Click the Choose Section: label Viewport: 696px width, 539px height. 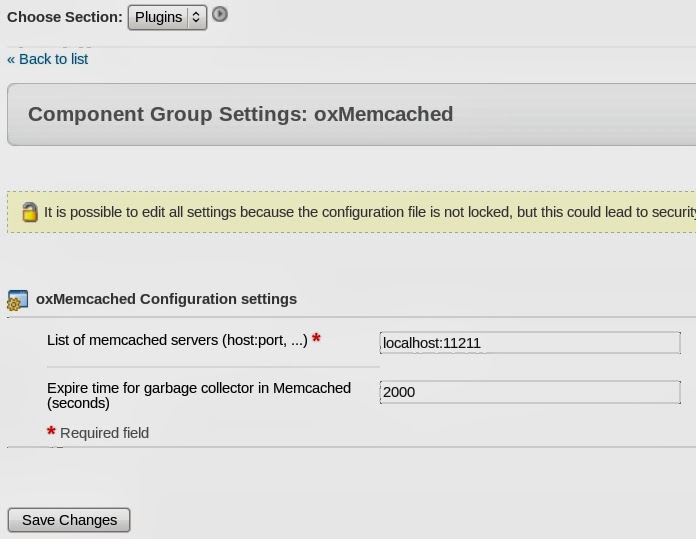pyautogui.click(x=65, y=17)
